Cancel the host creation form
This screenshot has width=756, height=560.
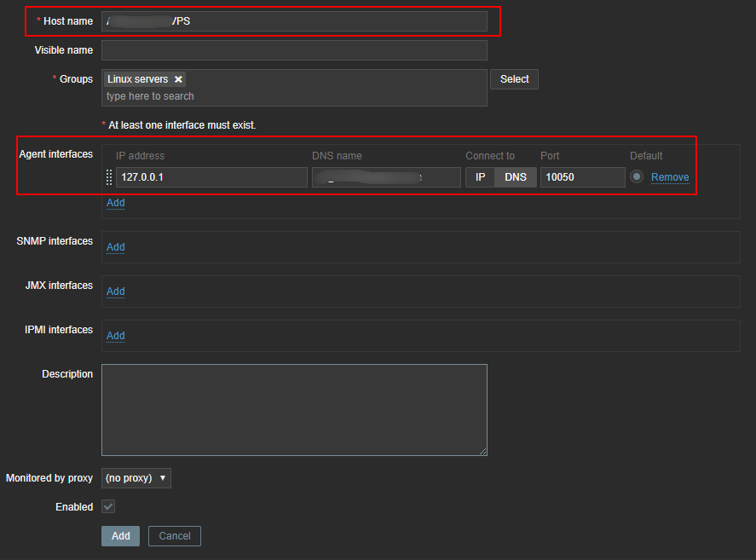tap(175, 536)
